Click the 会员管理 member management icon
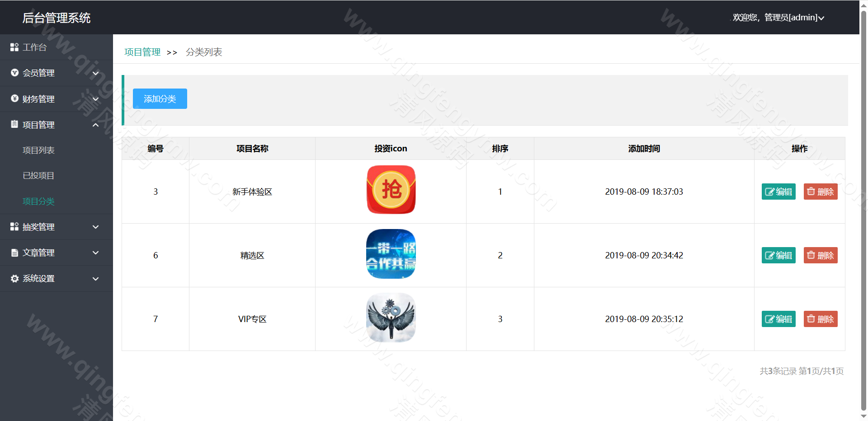This screenshot has height=421, width=868. (x=14, y=73)
